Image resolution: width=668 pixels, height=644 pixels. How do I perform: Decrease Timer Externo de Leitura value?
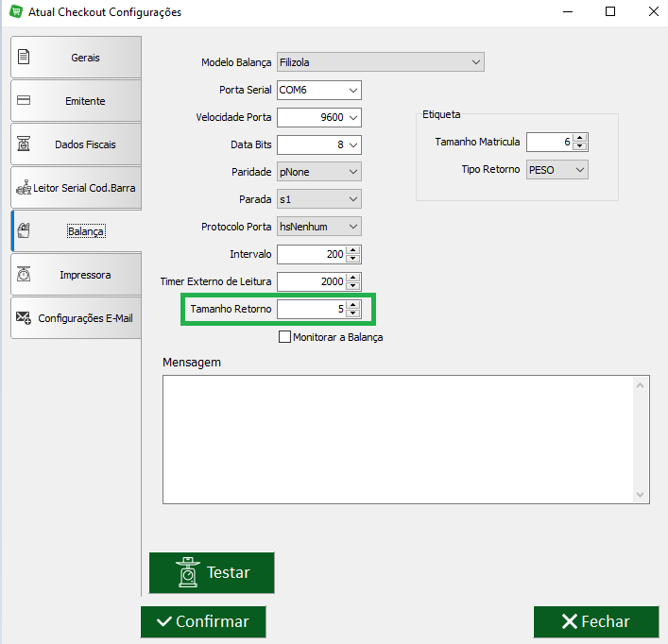(x=353, y=285)
